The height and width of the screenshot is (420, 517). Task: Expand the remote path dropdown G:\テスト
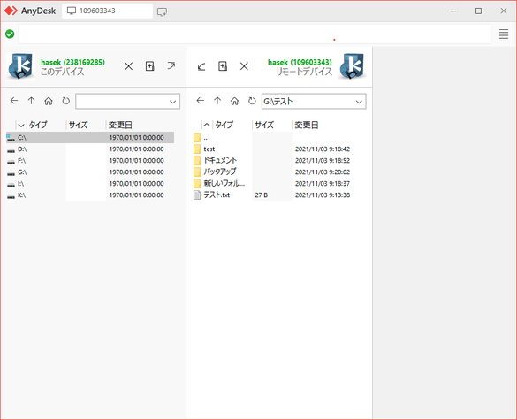[359, 102]
